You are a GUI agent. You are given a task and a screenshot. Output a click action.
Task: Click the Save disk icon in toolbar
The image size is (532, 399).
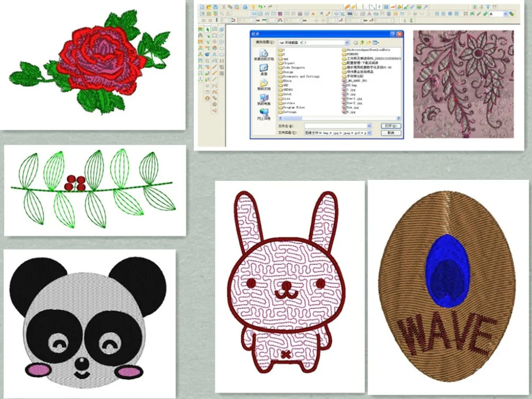[215, 7]
